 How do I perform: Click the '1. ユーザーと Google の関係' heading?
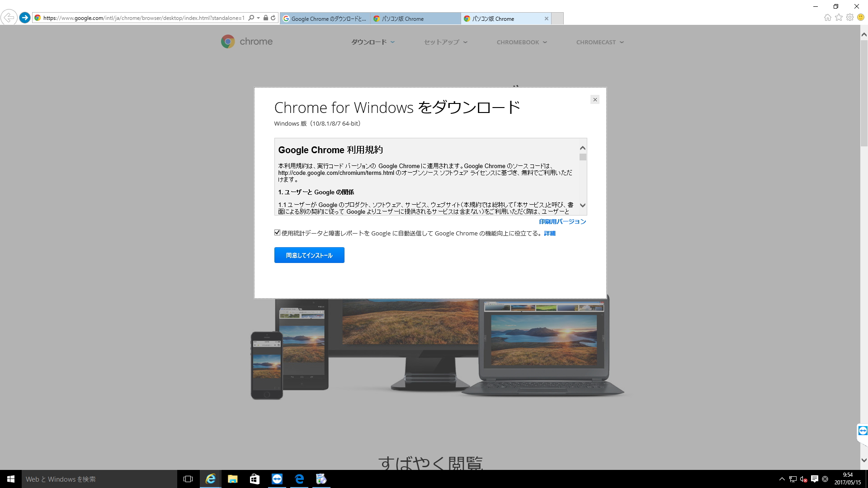pyautogui.click(x=316, y=192)
